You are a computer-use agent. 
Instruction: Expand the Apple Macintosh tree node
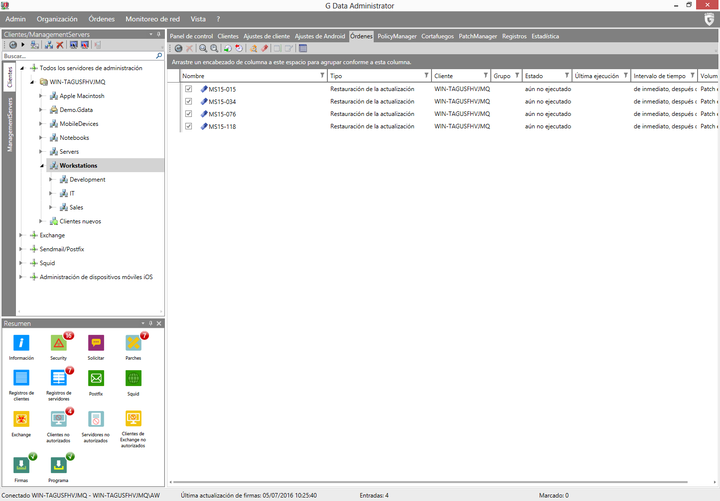(41, 96)
